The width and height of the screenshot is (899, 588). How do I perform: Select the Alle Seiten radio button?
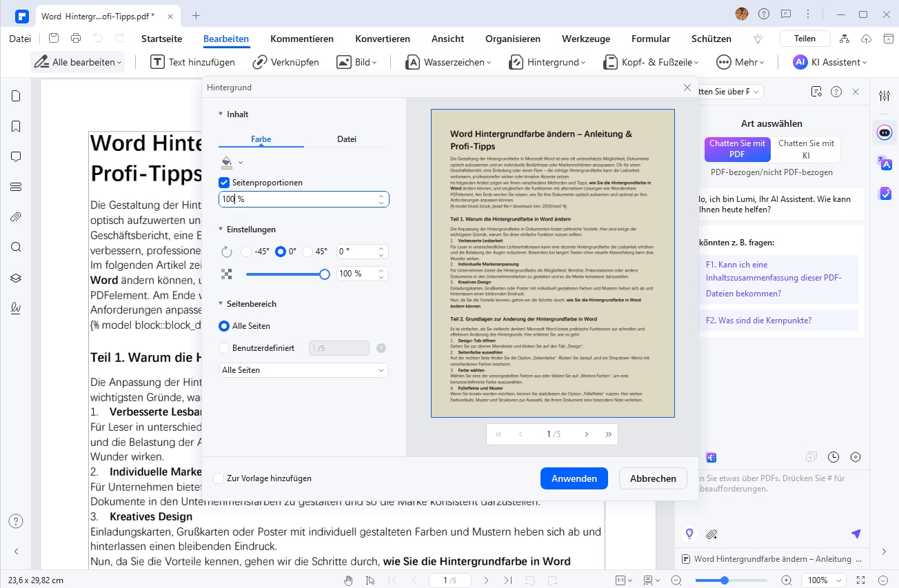[x=223, y=326]
